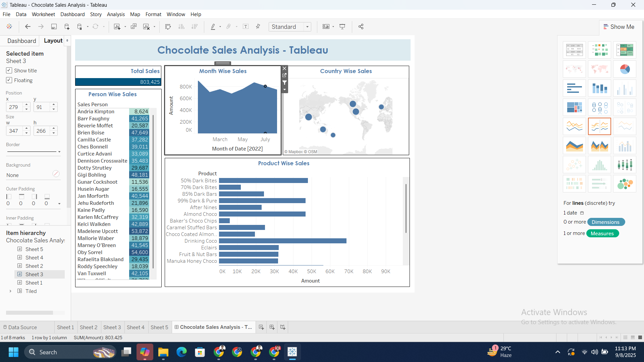Open the Analysis menu
This screenshot has height=362, width=644.
(116, 14)
